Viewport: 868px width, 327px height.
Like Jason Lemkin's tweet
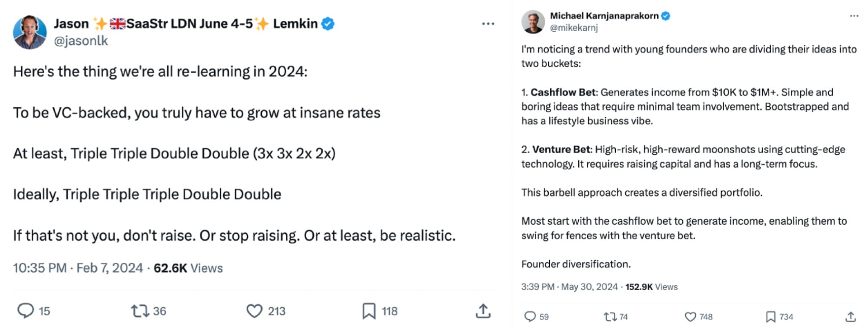click(x=255, y=311)
